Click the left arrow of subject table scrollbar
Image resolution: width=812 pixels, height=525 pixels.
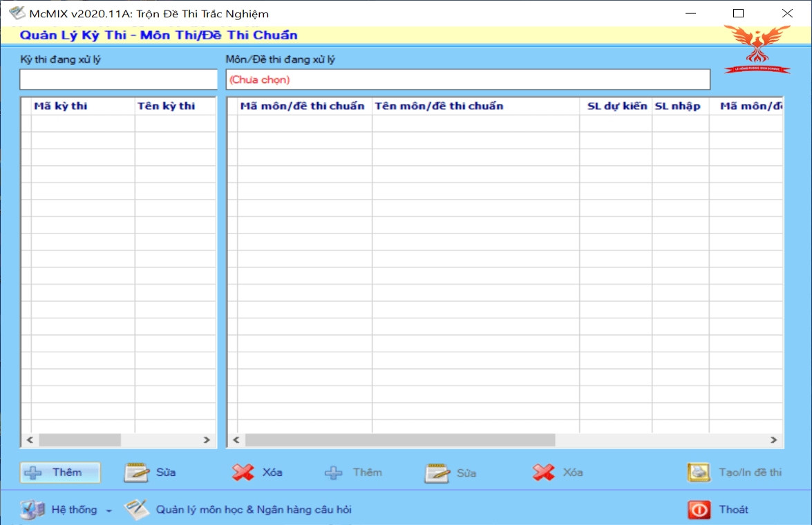click(x=236, y=440)
